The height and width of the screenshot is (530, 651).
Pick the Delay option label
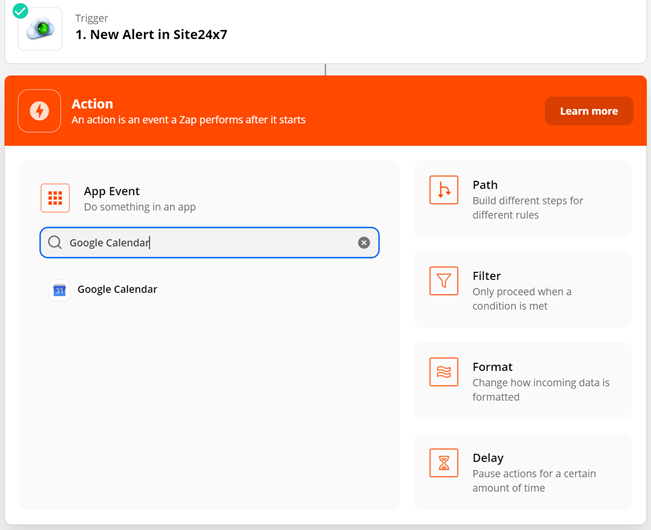488,458
